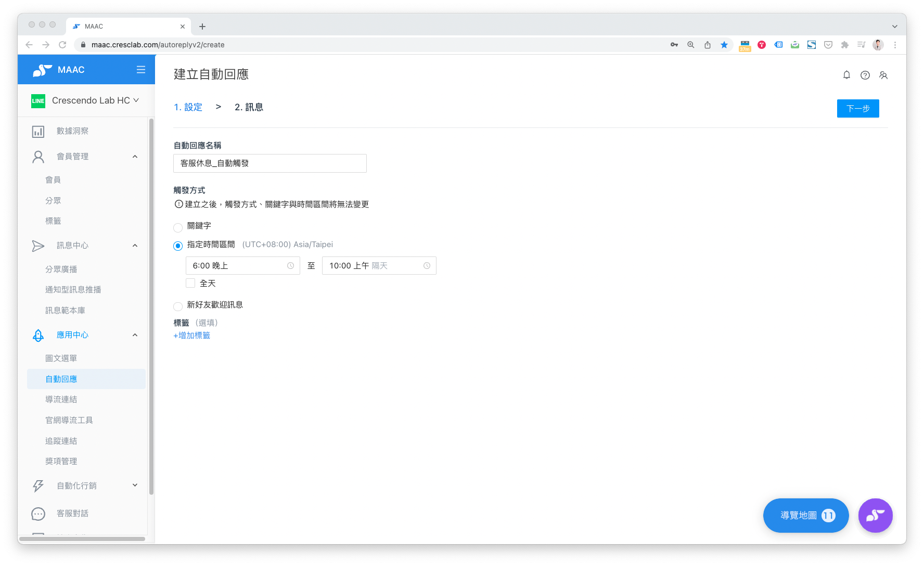
Task: Click the 數據洞察 chart icon
Action: 38,131
